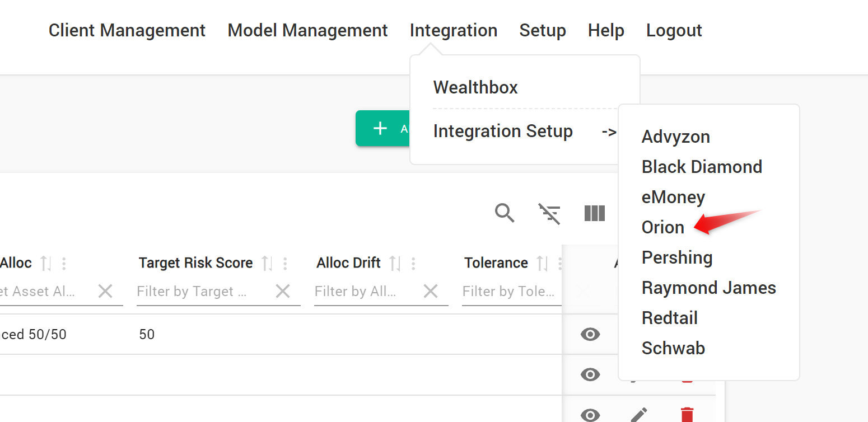This screenshot has height=422, width=868.
Task: Sort by Tolerance column
Action: coord(542,263)
